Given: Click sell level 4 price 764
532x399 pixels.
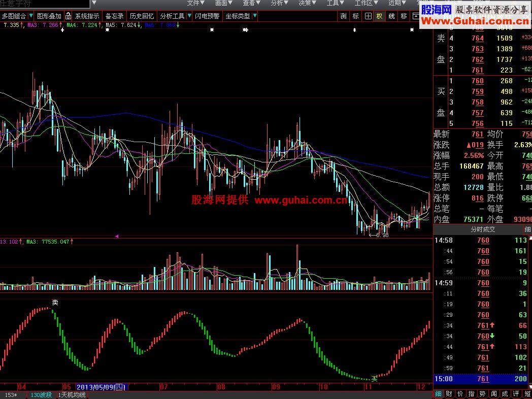Looking at the screenshot, I should 478,39.
